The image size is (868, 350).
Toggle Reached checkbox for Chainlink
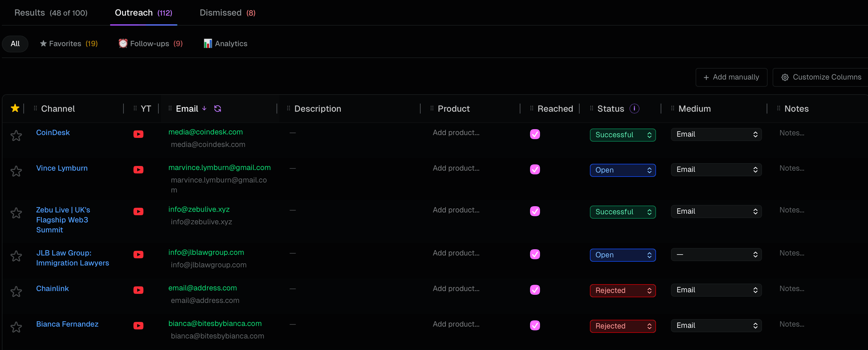coord(535,290)
